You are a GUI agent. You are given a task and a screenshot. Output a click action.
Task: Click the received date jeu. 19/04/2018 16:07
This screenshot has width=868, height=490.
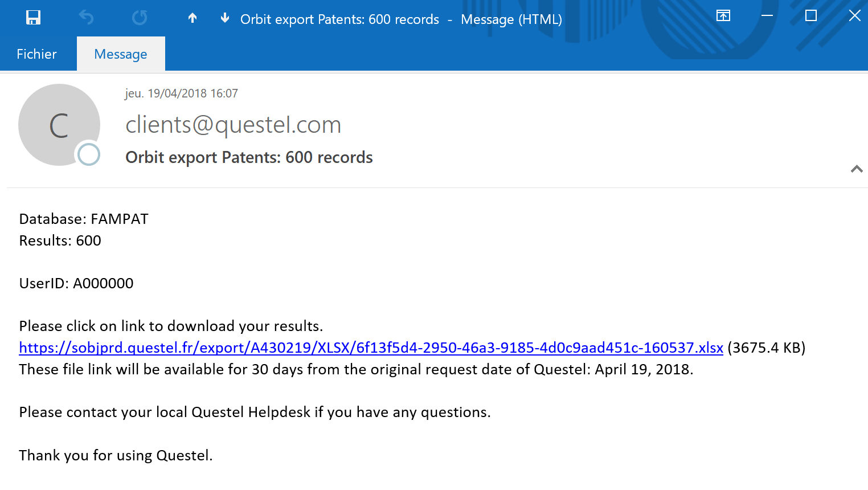(181, 93)
